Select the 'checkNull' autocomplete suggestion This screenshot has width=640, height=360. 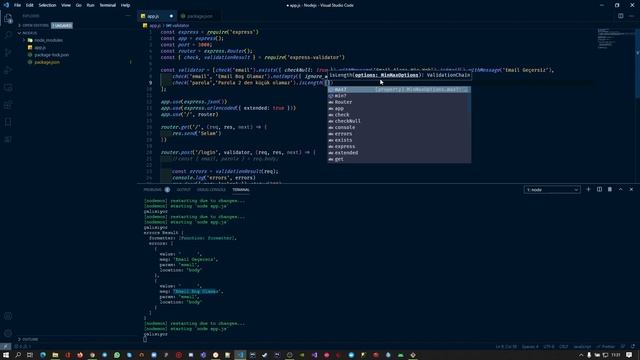pos(399,121)
